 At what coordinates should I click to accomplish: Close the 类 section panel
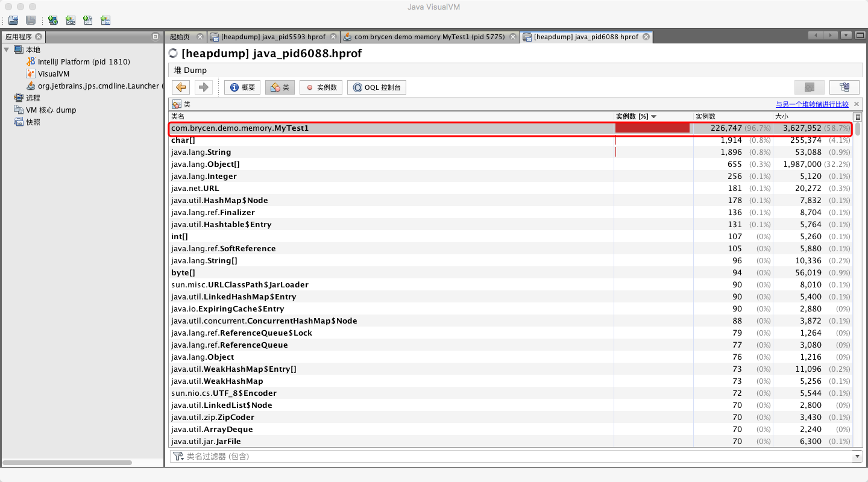coord(857,104)
